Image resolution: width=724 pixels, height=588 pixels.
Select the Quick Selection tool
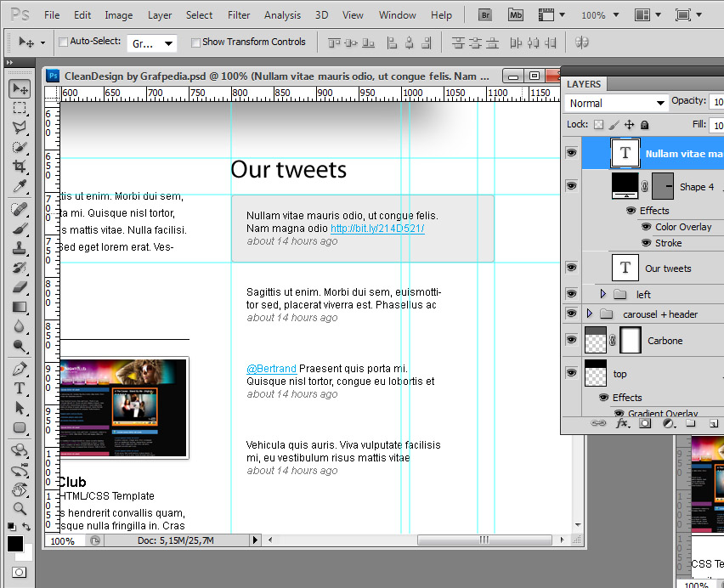coord(20,147)
